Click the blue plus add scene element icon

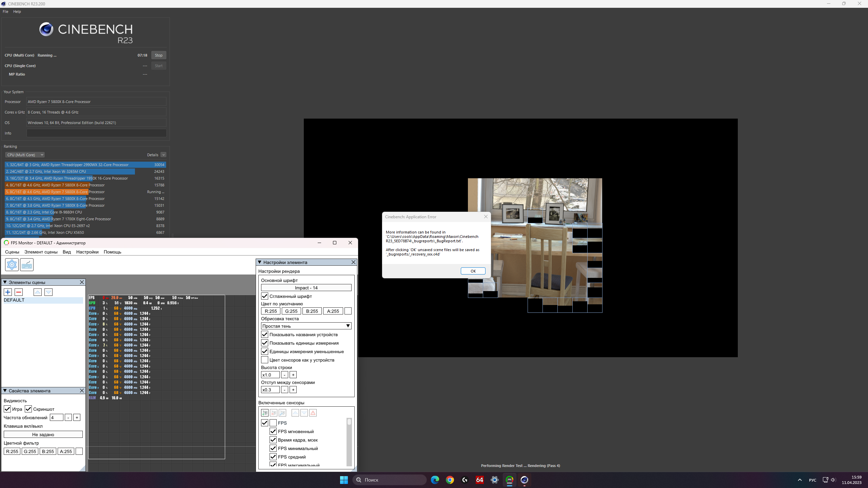tap(8, 292)
